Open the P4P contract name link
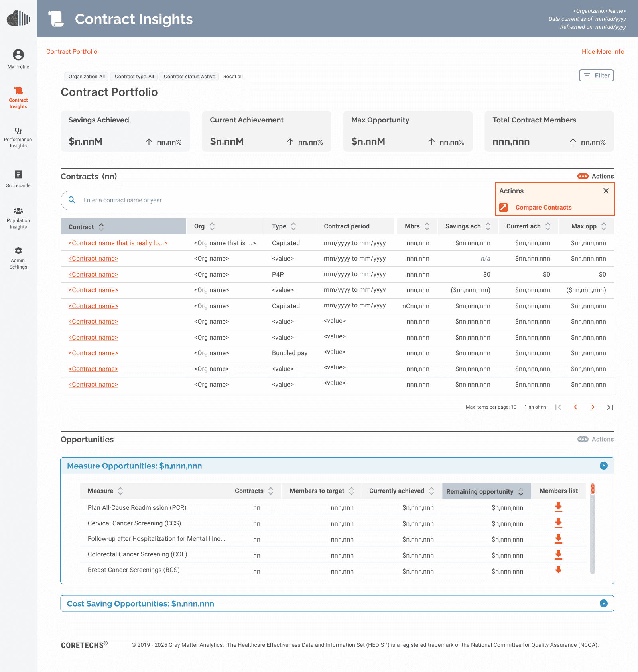Screen dimensions: 638x672 (x=93, y=275)
